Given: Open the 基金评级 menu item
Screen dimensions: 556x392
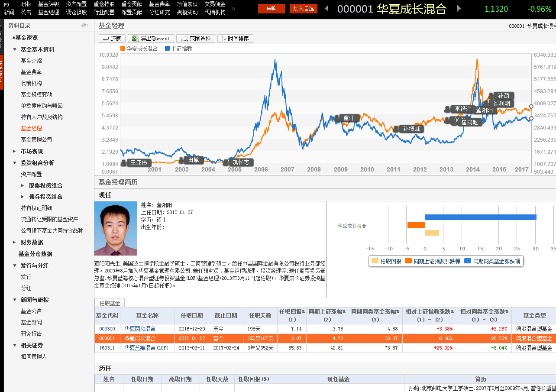Looking at the screenshot, I should [x=48, y=4].
